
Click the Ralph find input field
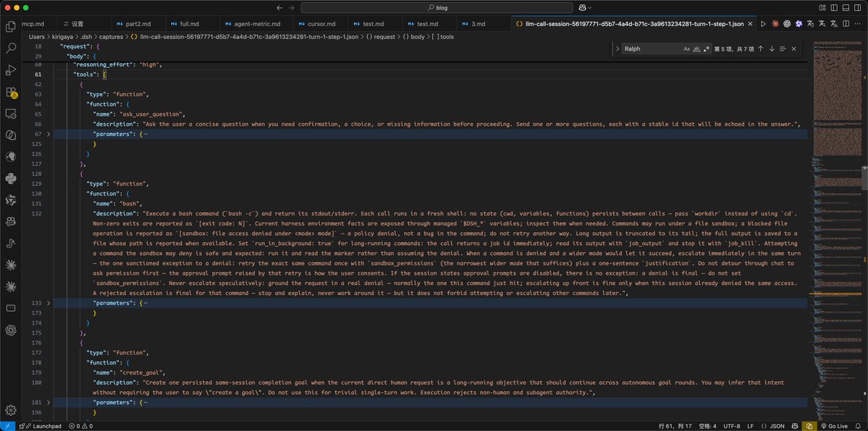coord(652,48)
